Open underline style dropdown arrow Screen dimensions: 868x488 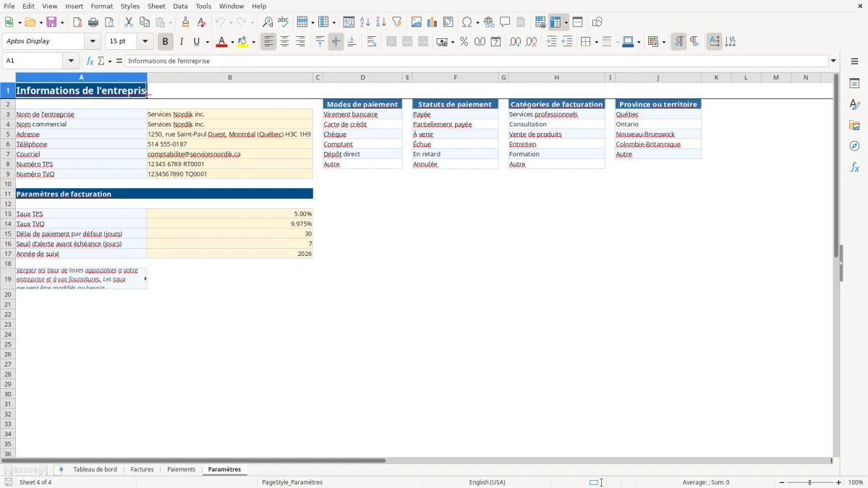point(207,42)
